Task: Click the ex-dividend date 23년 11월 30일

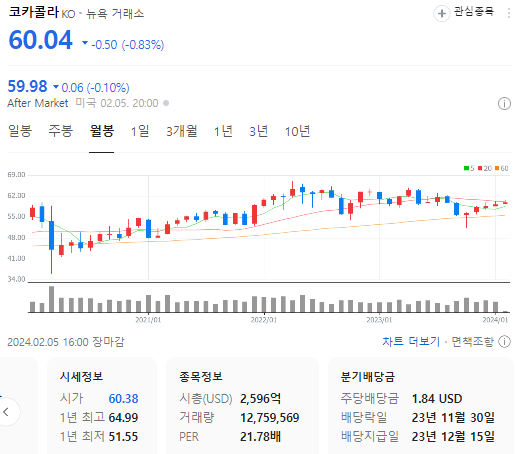Action: click(453, 418)
